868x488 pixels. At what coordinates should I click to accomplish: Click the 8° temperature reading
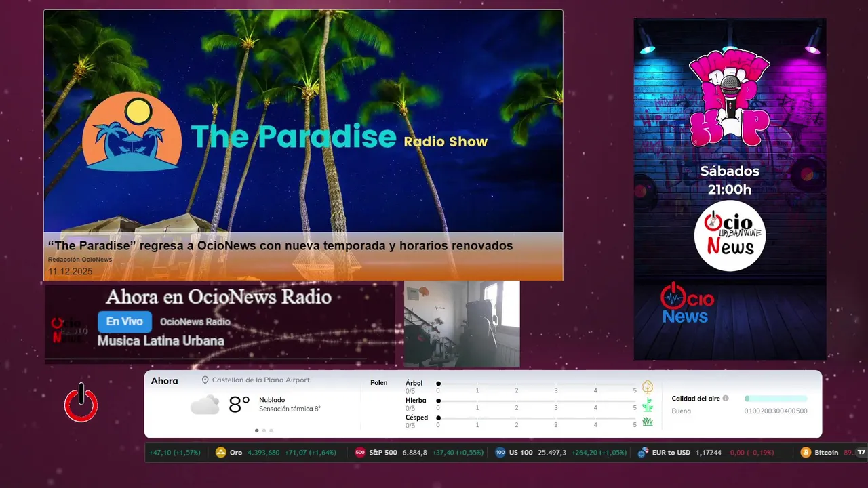pyautogui.click(x=239, y=405)
